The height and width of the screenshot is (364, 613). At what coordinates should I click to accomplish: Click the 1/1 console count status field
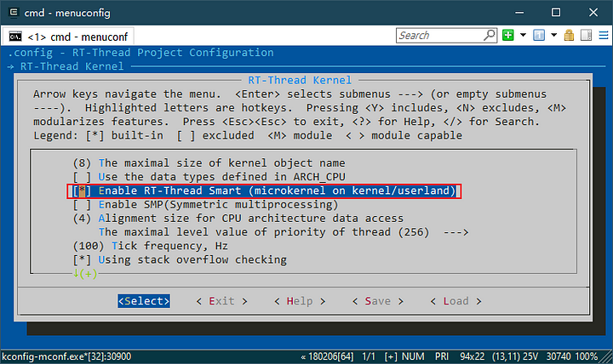click(x=369, y=356)
